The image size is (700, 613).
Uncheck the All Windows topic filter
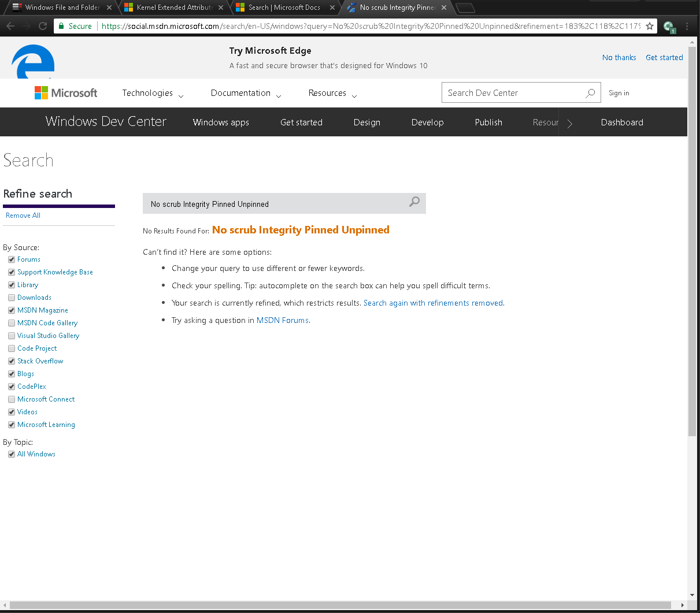11,454
